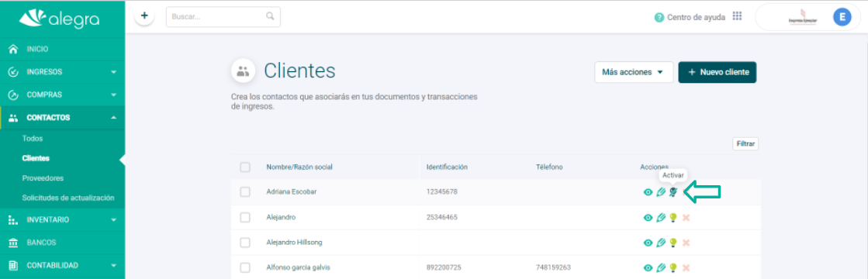Viewport: 868px width, 279px height.
Task: Click the Filtrar button
Action: (745, 144)
